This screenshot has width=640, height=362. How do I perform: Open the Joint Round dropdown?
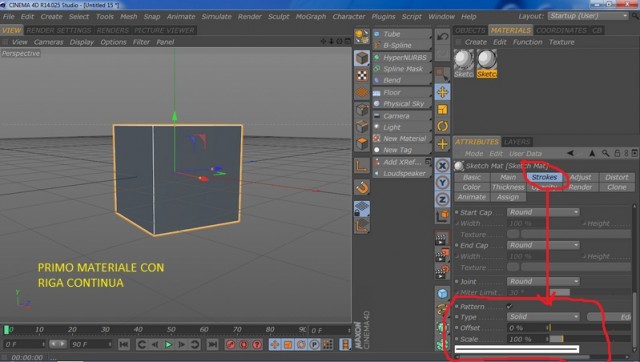pos(543,281)
